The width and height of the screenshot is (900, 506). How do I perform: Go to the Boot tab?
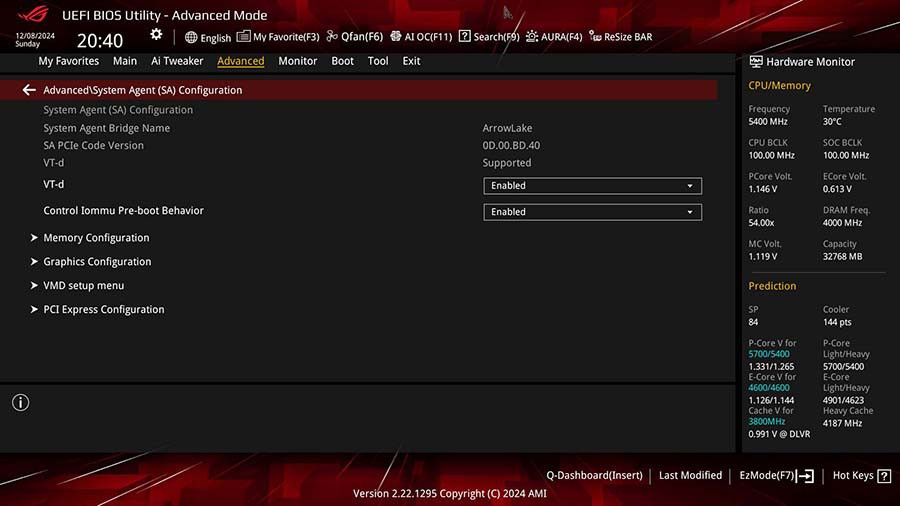(x=342, y=61)
